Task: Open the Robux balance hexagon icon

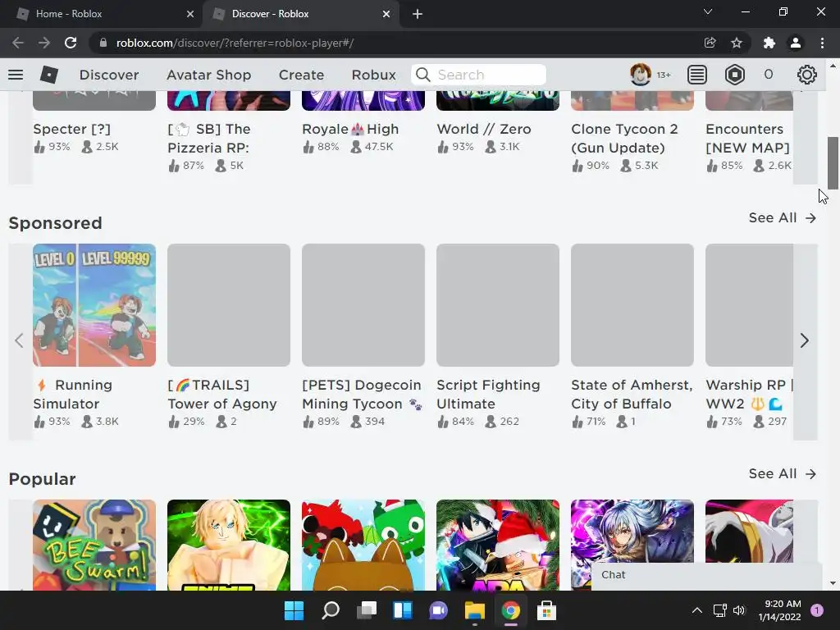Action: pos(734,75)
